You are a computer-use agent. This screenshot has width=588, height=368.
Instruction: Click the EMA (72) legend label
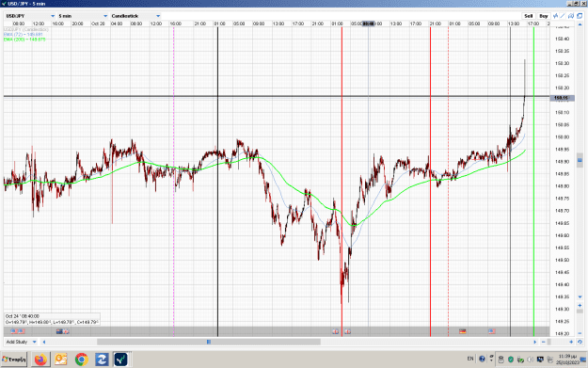pos(24,35)
